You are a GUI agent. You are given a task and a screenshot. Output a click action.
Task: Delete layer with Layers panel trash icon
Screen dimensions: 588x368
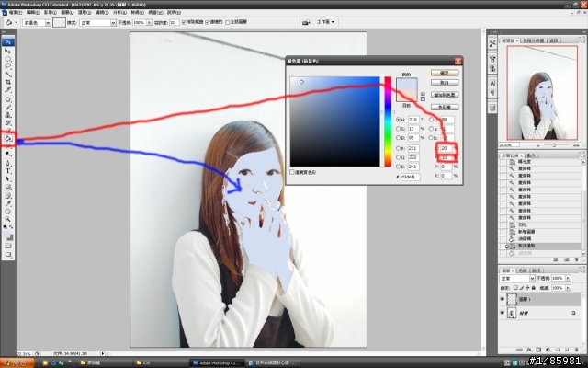[x=576, y=350]
